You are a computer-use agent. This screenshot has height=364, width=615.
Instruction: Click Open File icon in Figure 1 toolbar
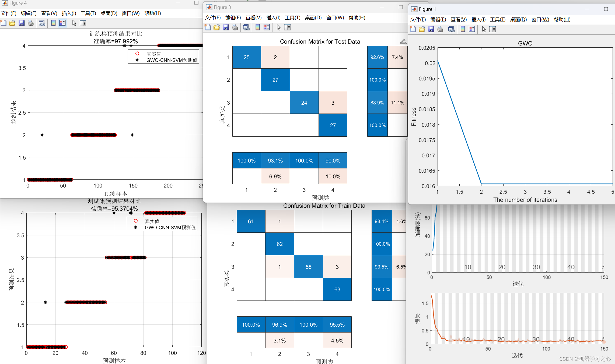422,29
